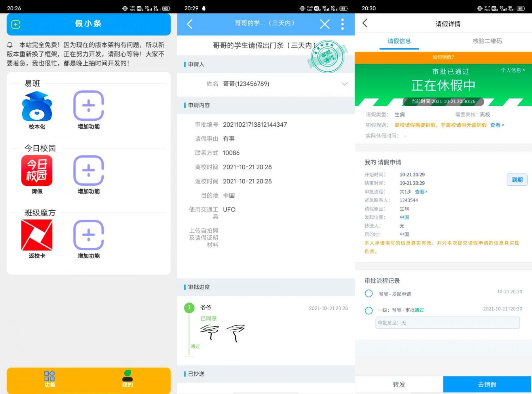The height and width of the screenshot is (394, 532).
Task: Open 功能 icon in bottom navigation
Action: click(49, 379)
